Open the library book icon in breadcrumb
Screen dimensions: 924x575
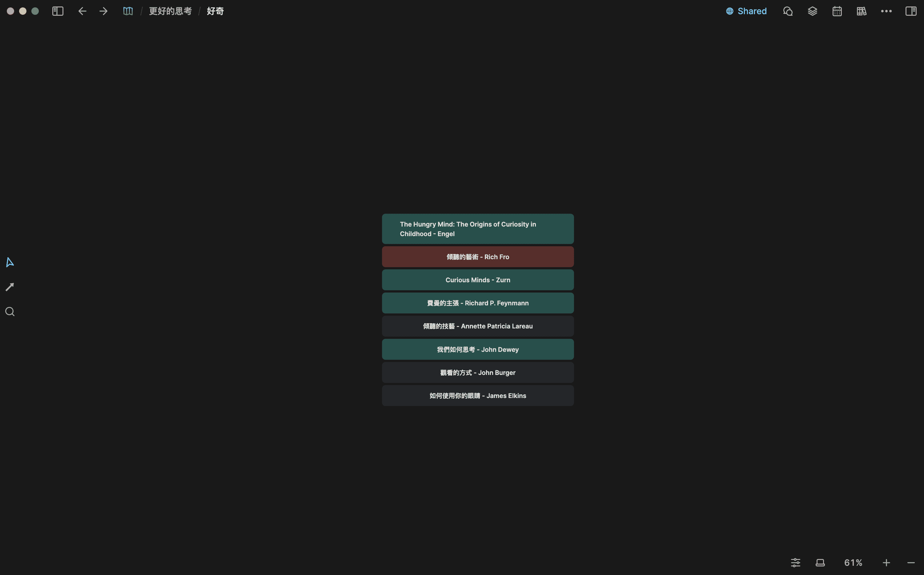pos(128,11)
